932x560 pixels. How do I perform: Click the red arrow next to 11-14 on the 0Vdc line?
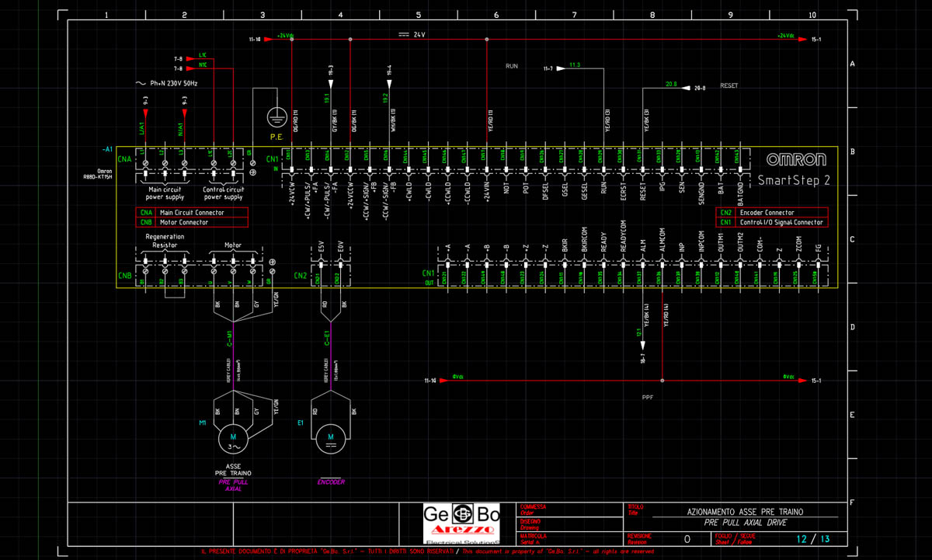coord(444,381)
